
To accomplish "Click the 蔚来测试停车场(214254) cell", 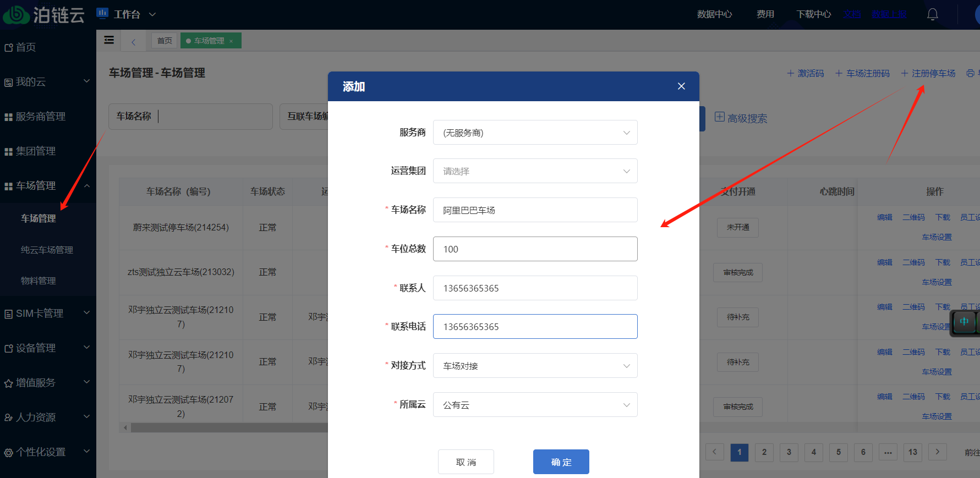I will point(180,227).
